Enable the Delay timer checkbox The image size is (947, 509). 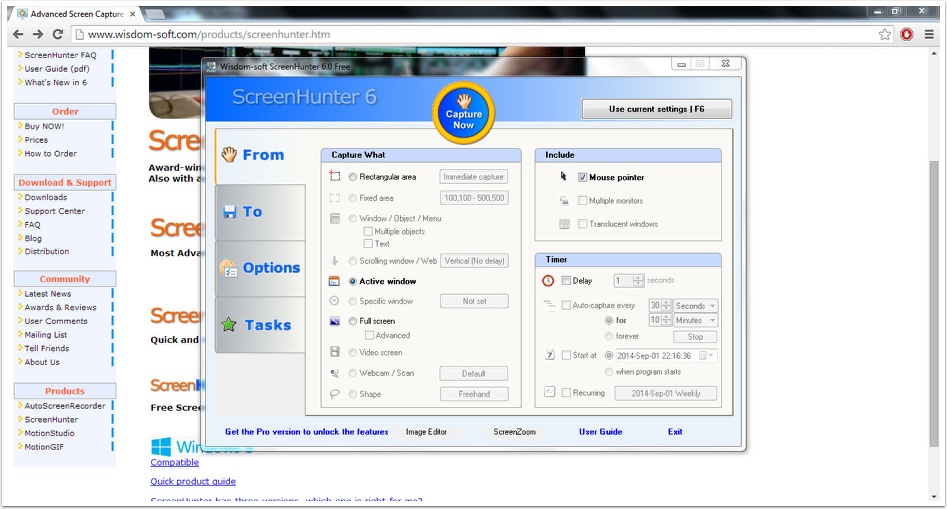pos(567,281)
